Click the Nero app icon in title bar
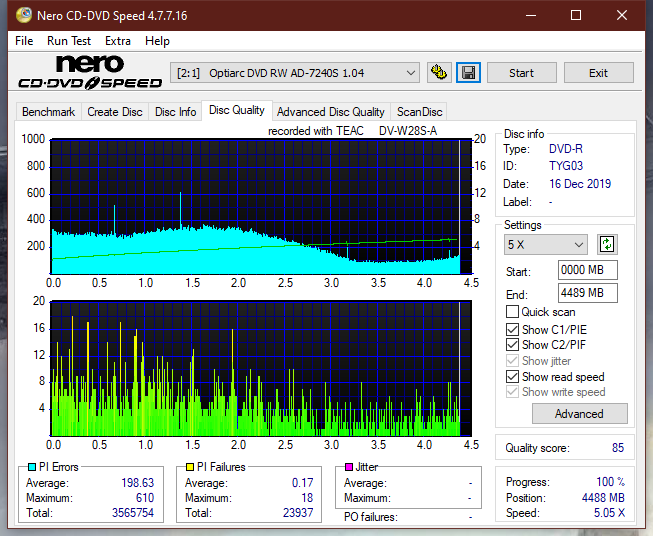Image resolution: width=653 pixels, height=536 pixels. pos(24,15)
